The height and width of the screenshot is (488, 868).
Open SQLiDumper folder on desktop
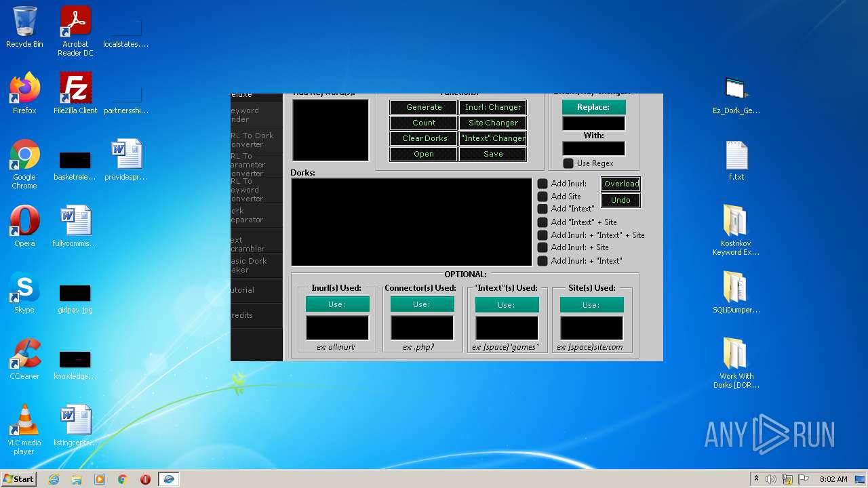tap(736, 293)
